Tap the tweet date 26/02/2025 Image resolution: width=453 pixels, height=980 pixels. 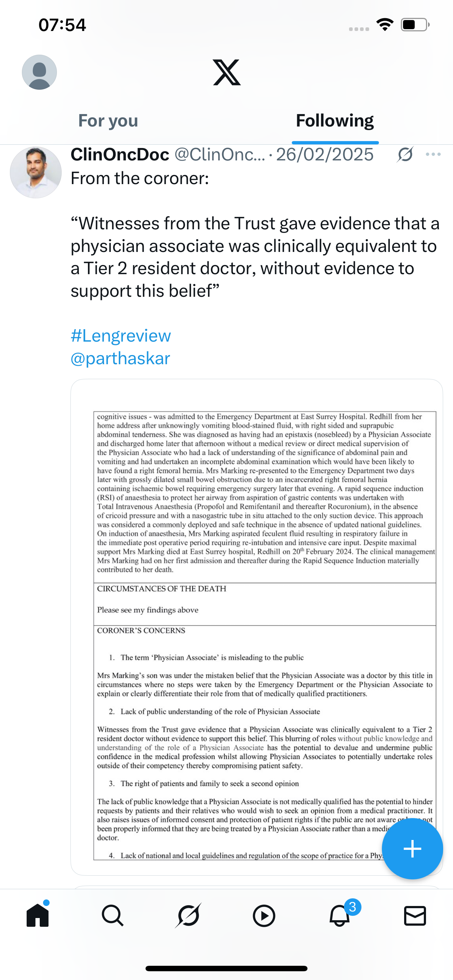325,155
